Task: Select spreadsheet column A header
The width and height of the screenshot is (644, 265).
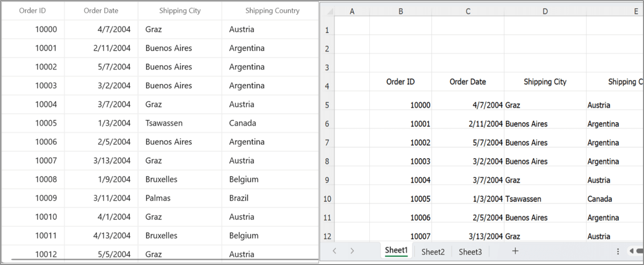Action: pyautogui.click(x=352, y=10)
